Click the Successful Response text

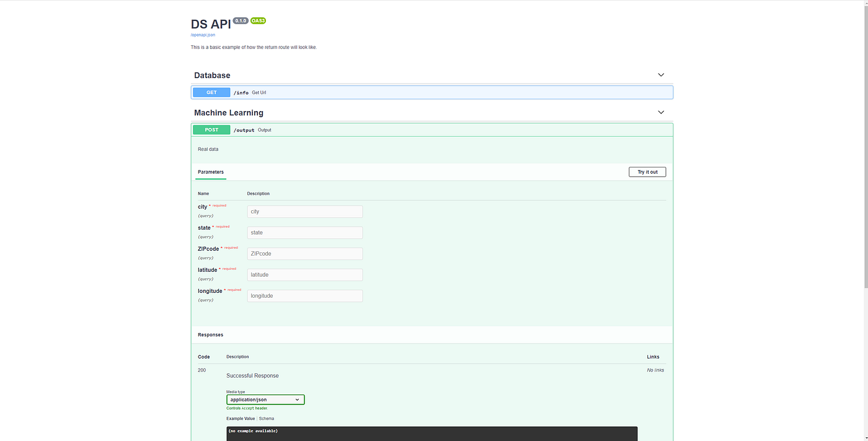[252, 376]
